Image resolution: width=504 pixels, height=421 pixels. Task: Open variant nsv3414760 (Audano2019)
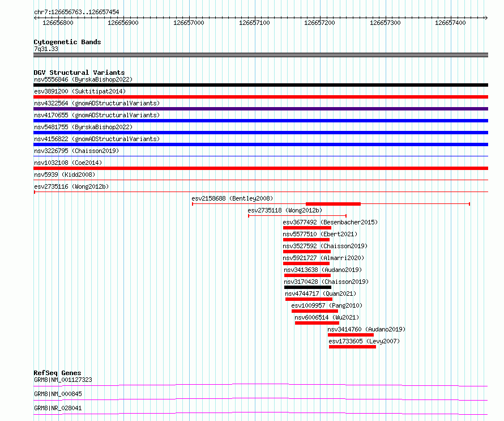click(x=366, y=329)
